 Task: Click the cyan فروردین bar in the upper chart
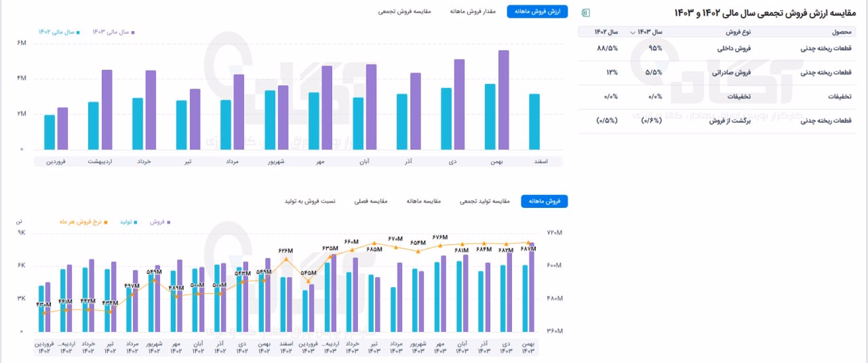[50, 133]
